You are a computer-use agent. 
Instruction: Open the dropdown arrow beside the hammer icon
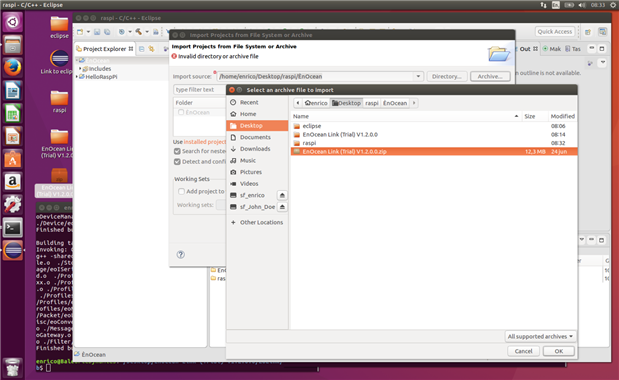point(147,32)
